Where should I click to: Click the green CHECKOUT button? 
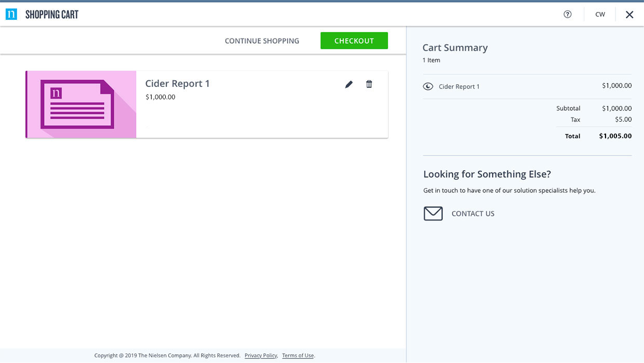click(354, 41)
